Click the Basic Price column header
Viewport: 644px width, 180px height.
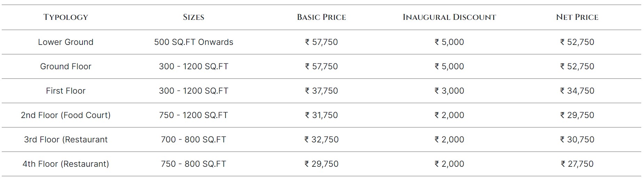(x=321, y=17)
